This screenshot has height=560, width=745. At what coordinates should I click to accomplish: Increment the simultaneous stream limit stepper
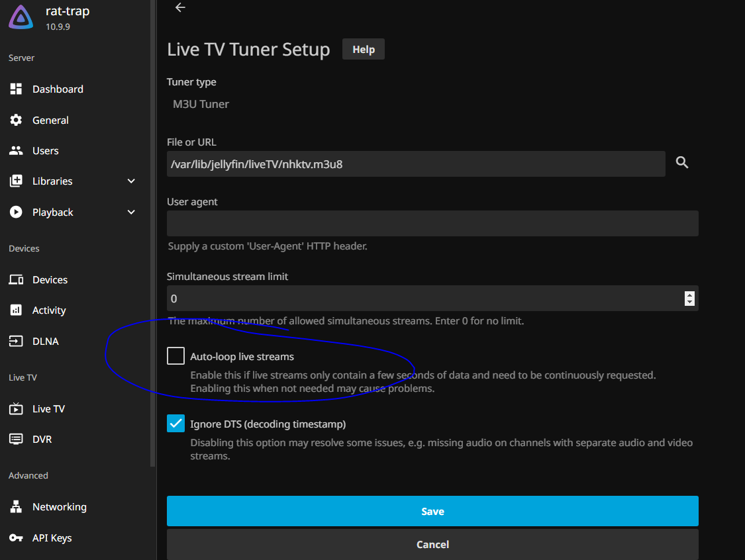pyautogui.click(x=689, y=295)
